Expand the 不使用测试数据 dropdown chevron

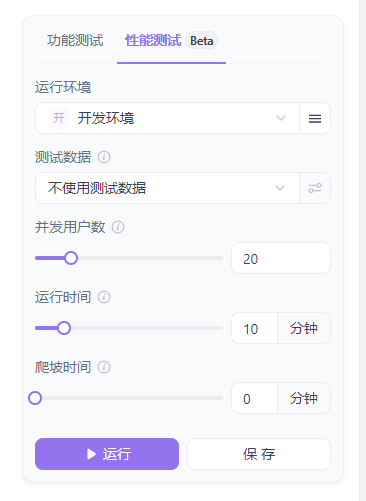coord(280,188)
